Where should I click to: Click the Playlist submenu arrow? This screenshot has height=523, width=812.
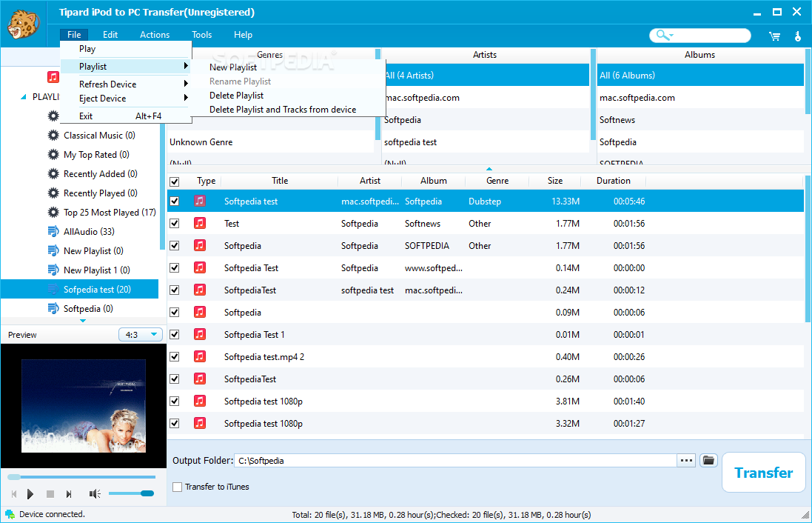point(185,66)
